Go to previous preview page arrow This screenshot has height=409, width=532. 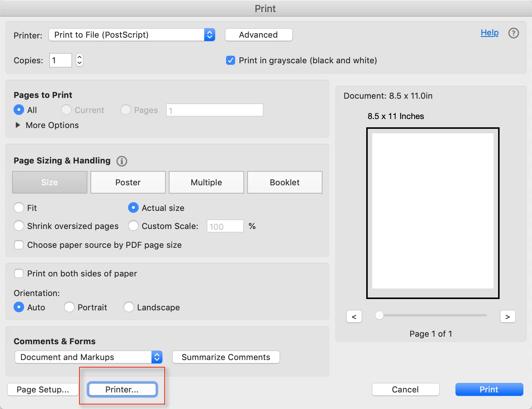pos(354,317)
